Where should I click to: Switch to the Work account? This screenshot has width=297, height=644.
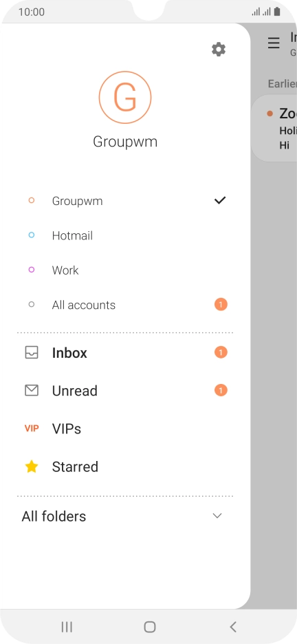click(x=125, y=270)
